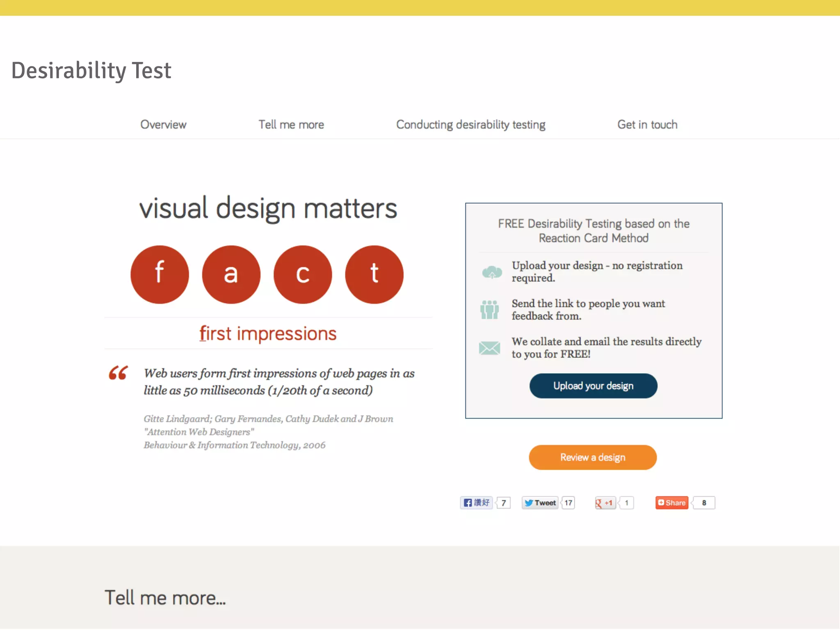This screenshot has width=840, height=630.
Task: Click the Facebook like count 7
Action: [504, 503]
